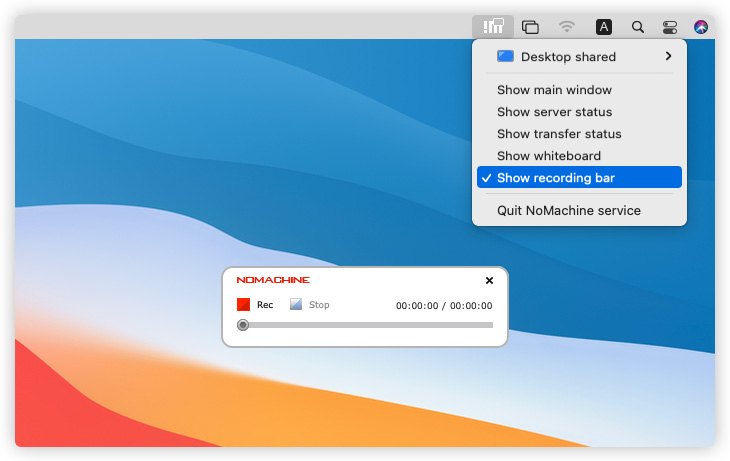Select Show transfer status entry
730x461 pixels.
pyautogui.click(x=559, y=134)
